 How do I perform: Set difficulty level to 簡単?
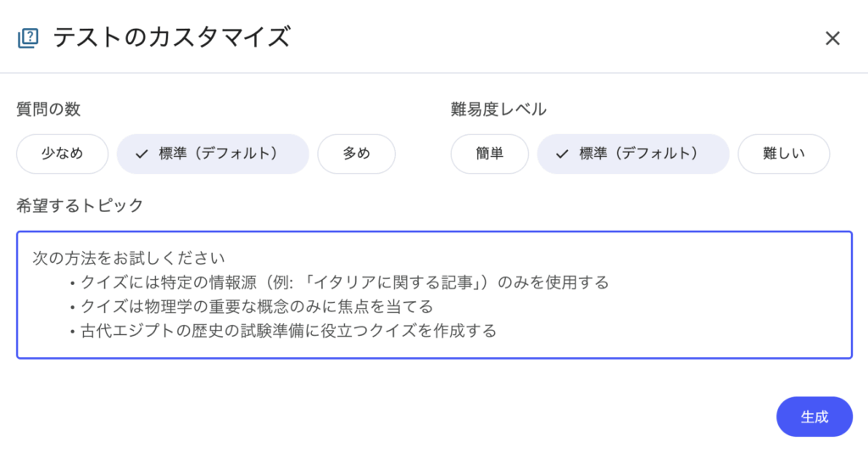489,154
